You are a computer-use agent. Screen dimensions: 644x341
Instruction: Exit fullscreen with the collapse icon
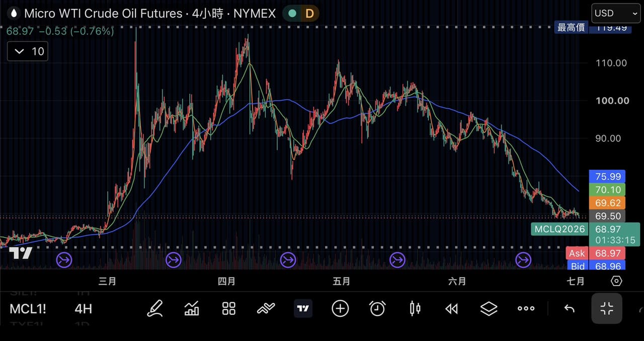point(607,308)
